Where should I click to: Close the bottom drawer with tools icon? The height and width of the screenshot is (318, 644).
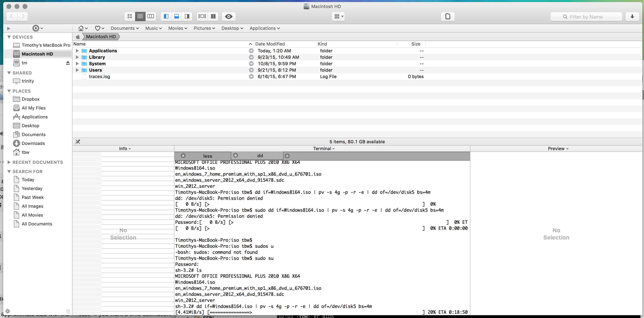point(78,142)
